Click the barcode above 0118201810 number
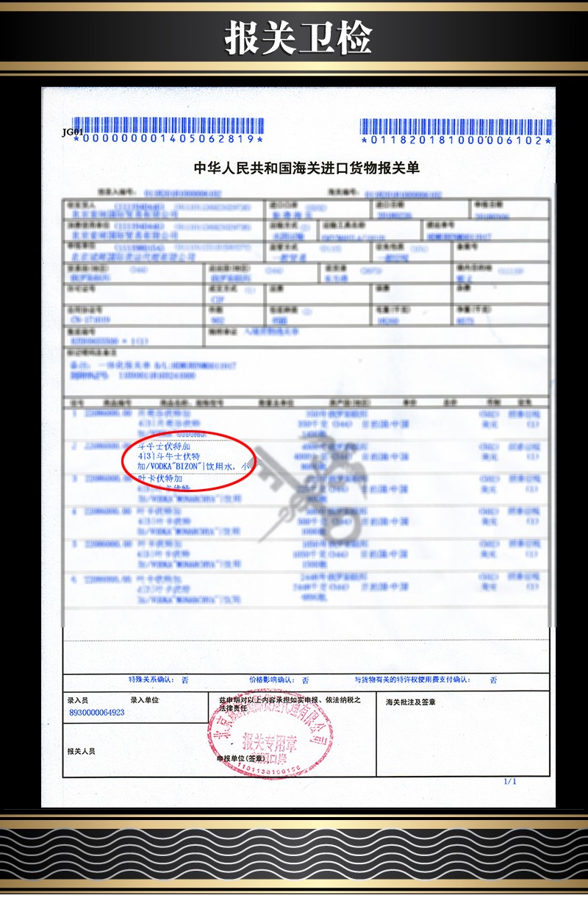 (x=456, y=126)
